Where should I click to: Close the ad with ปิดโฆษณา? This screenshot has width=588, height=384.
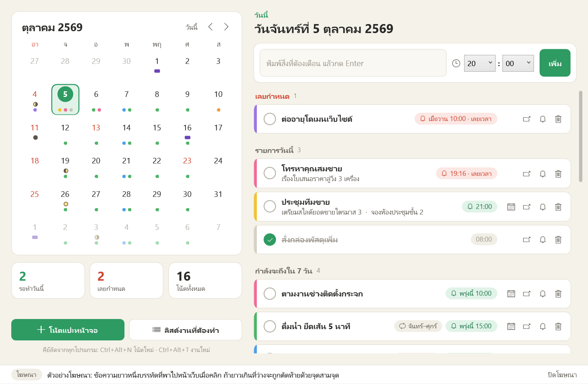562,375
